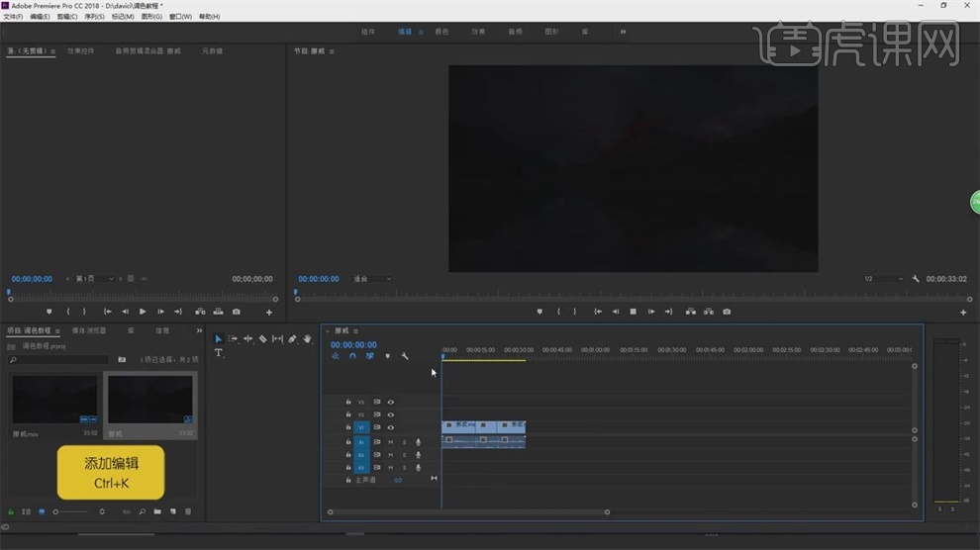Image resolution: width=980 pixels, height=550 pixels.
Task: Switch to the 颜色 workspace tab
Action: pyautogui.click(x=441, y=32)
